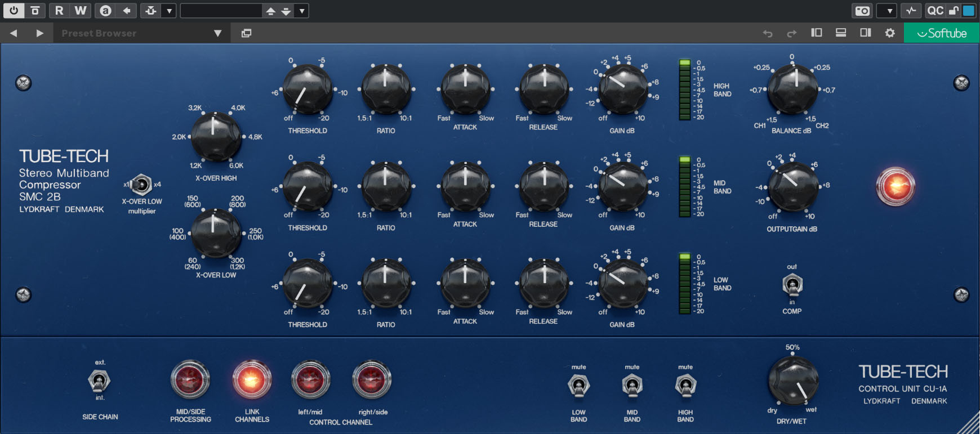Flip the MID BAND mute switch
980x434 pixels.
point(632,386)
